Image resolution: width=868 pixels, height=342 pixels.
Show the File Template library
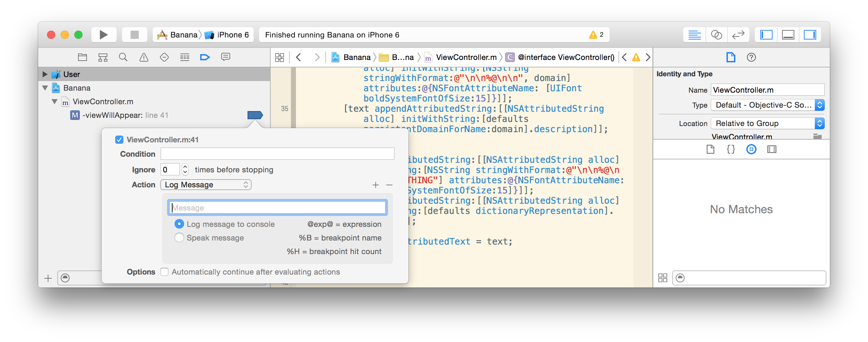[x=710, y=149]
